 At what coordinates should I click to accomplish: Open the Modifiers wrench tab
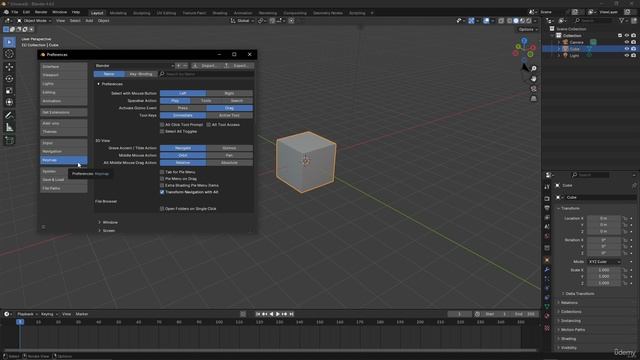point(547,270)
